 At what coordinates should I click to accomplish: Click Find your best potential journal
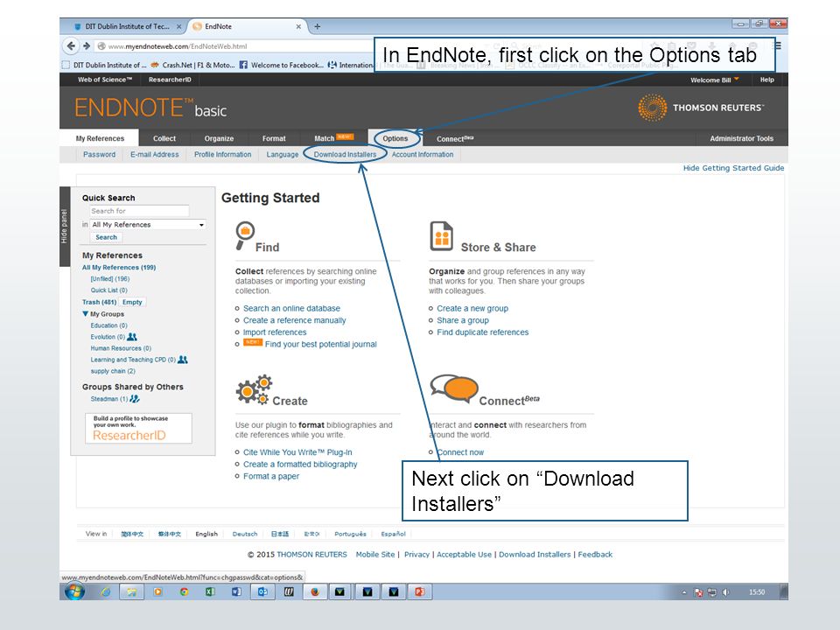pos(320,344)
